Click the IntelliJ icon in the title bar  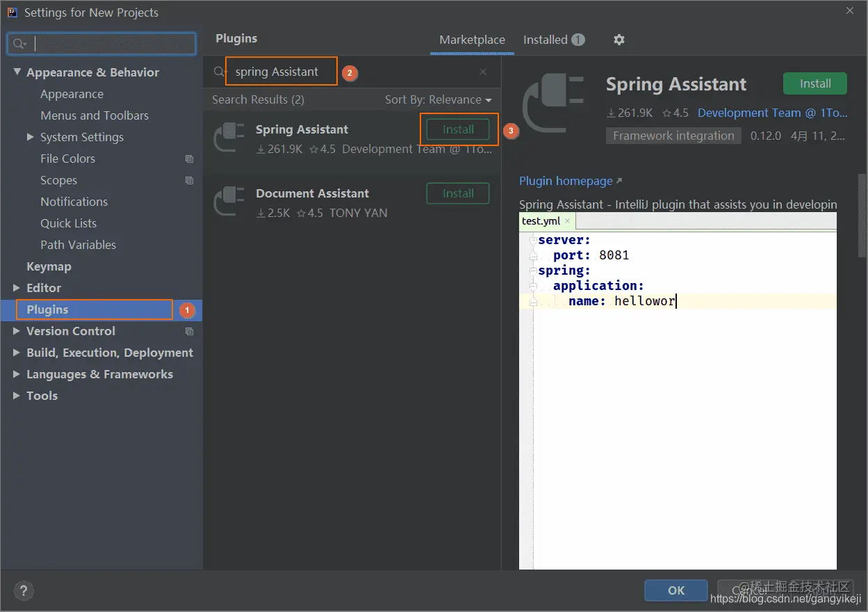click(13, 13)
